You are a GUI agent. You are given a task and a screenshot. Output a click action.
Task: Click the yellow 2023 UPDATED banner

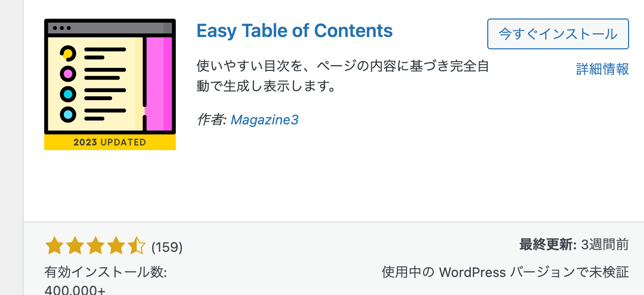pos(110,142)
